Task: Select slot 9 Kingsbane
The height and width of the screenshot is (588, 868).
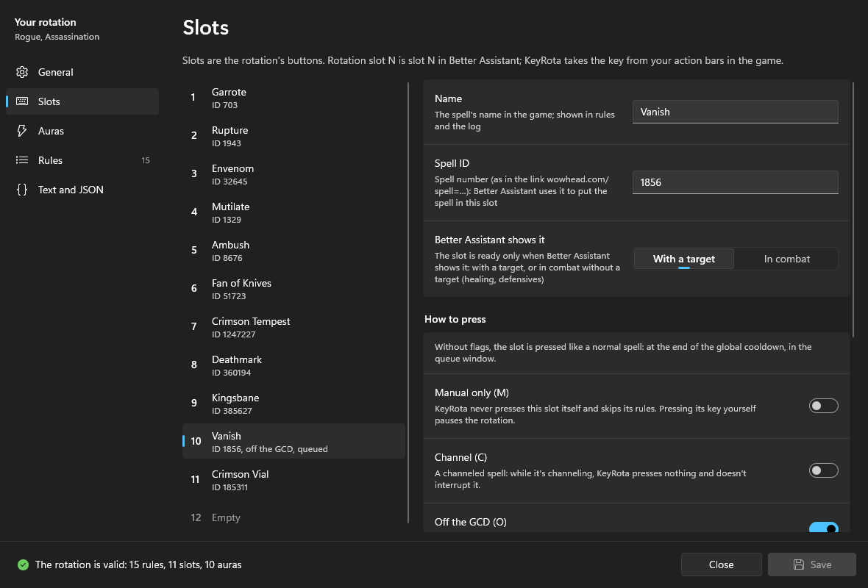Action: (x=294, y=404)
